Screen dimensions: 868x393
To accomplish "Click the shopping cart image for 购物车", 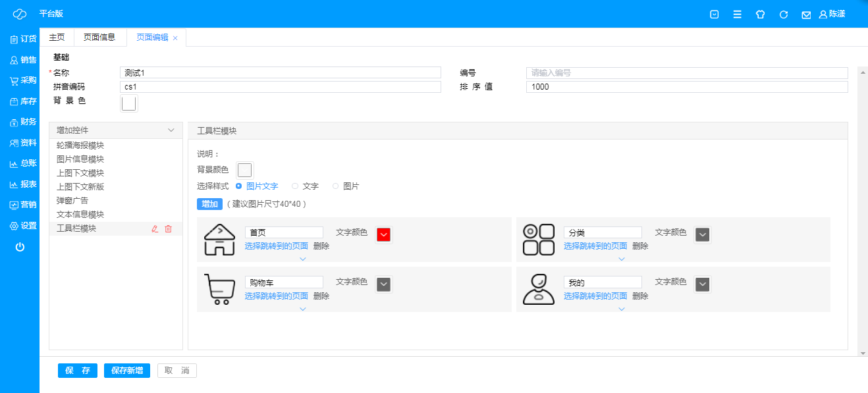I will click(220, 289).
